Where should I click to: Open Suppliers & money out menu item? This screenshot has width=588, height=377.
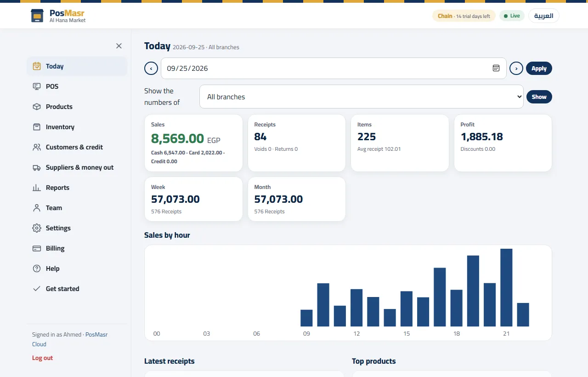tap(77, 167)
